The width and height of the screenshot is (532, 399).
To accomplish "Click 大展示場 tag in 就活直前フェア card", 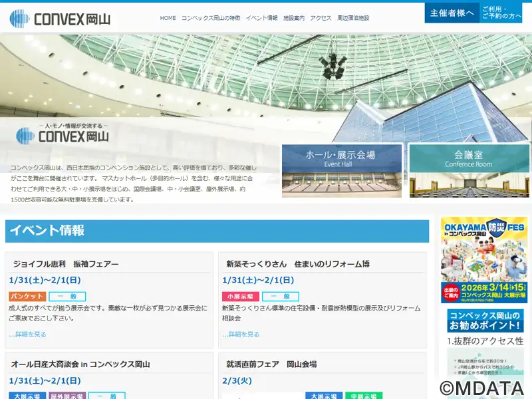I will pyautogui.click(x=324, y=396).
